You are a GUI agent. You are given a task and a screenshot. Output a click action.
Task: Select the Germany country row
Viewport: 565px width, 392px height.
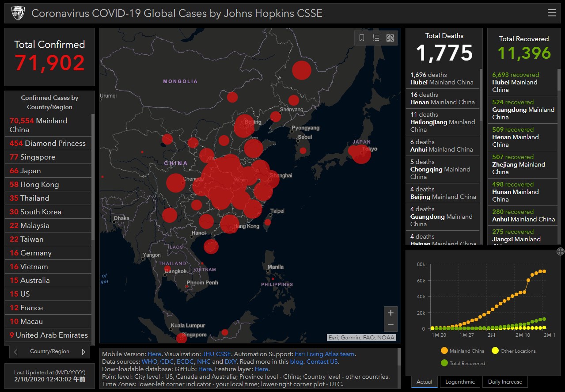48,253
